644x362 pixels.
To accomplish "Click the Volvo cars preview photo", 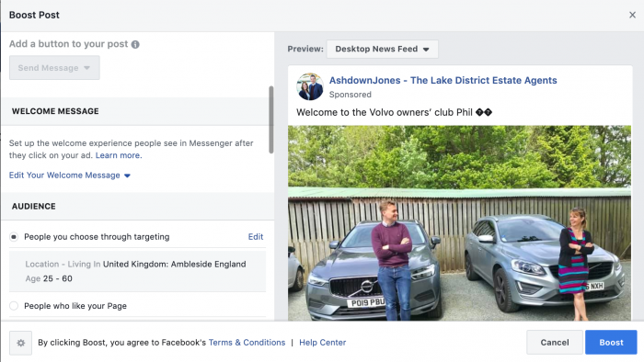I will [459, 223].
